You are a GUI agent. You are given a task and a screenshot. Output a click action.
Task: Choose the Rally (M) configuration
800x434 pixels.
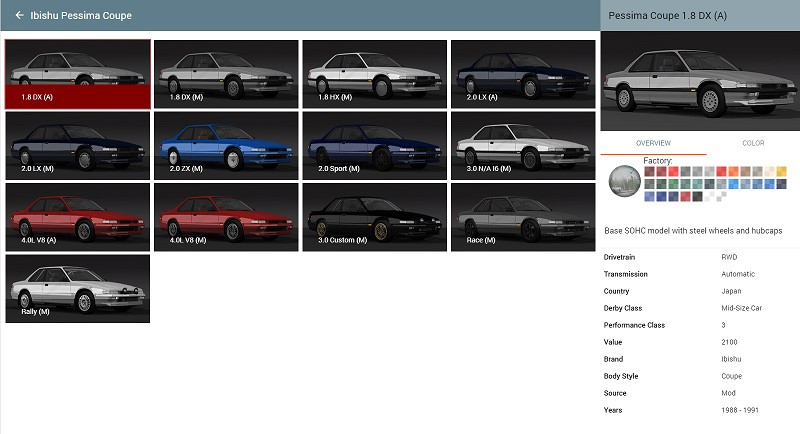coord(78,289)
